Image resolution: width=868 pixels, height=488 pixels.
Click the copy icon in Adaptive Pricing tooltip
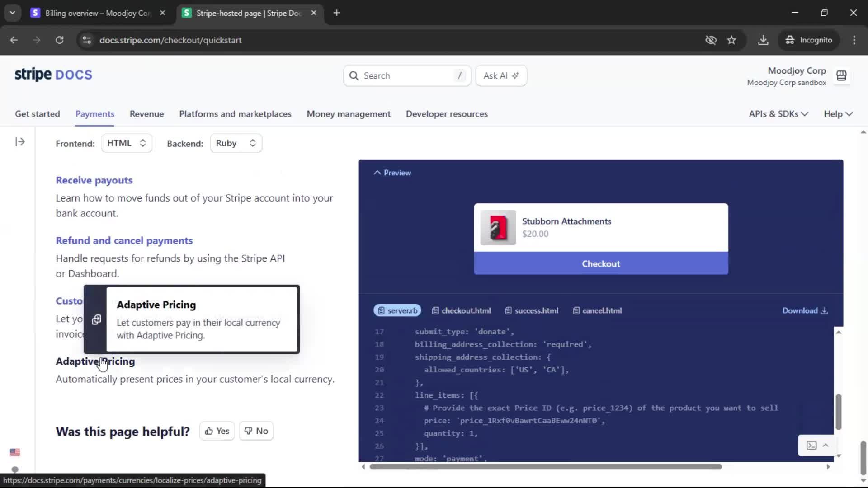click(96, 320)
